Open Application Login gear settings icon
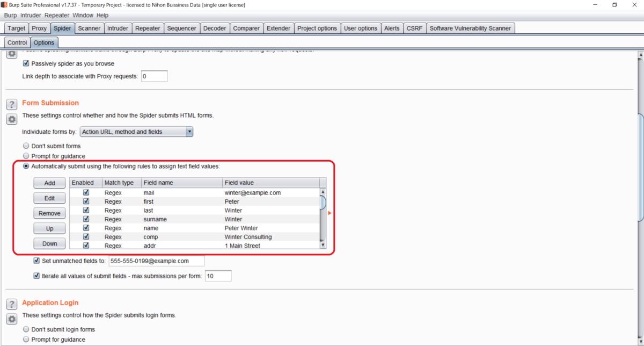The width and height of the screenshot is (644, 346). 11,319
